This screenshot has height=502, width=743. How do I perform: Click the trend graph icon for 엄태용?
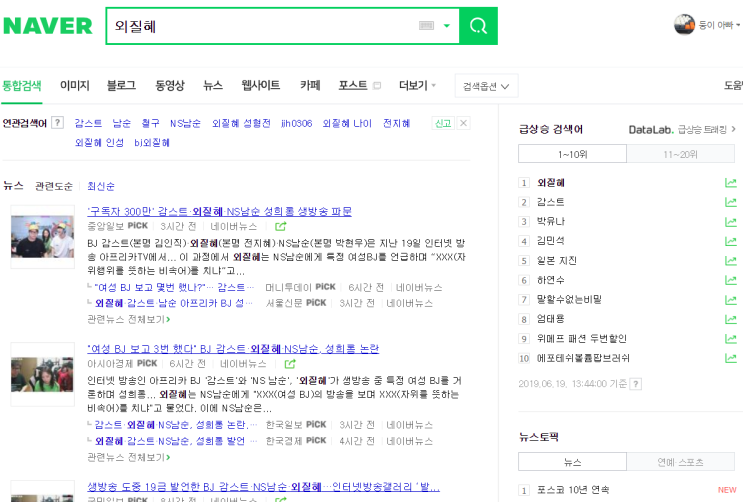731,319
